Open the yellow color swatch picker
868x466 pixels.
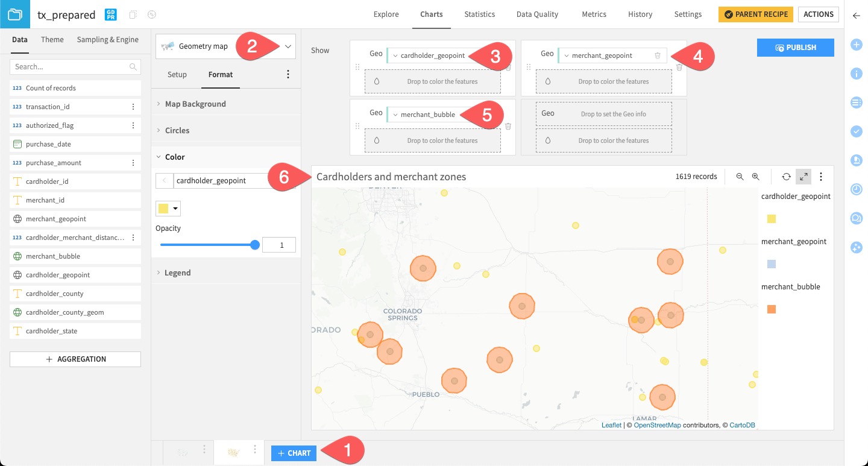tap(168, 208)
